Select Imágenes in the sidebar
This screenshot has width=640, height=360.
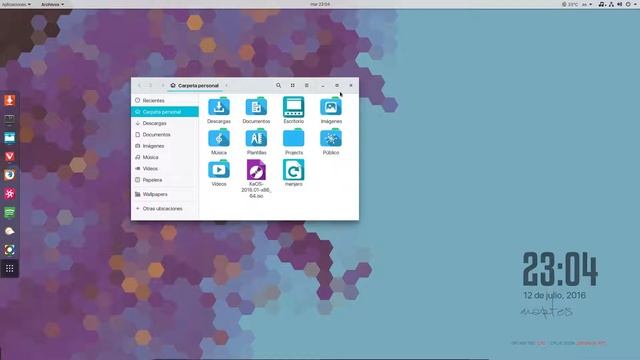coord(165,146)
